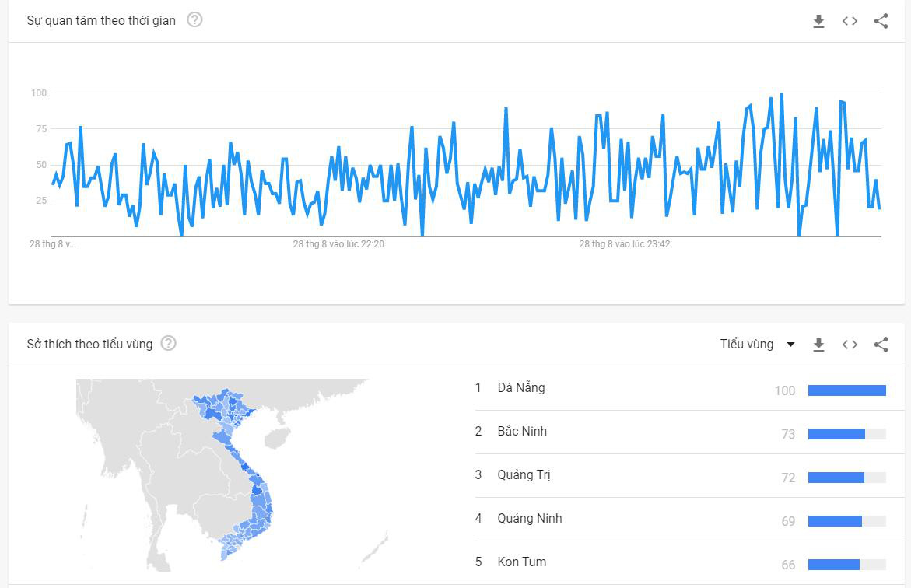Click the Đà Nẵng score bar of 100

[847, 390]
